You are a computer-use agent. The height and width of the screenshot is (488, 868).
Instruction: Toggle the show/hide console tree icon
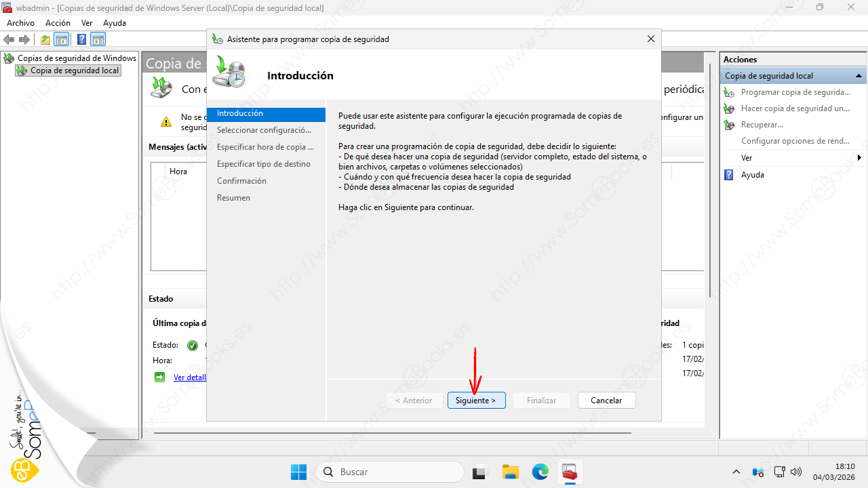point(62,40)
